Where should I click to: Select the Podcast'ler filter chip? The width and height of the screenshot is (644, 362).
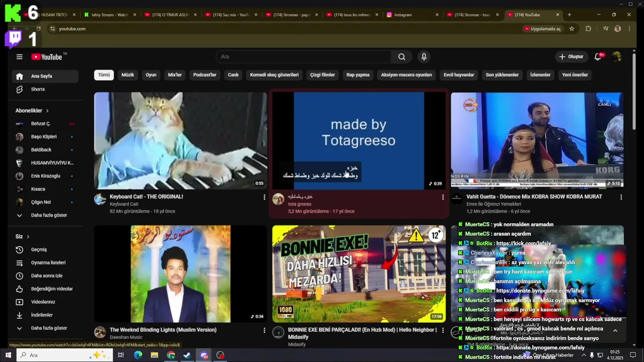(205, 75)
